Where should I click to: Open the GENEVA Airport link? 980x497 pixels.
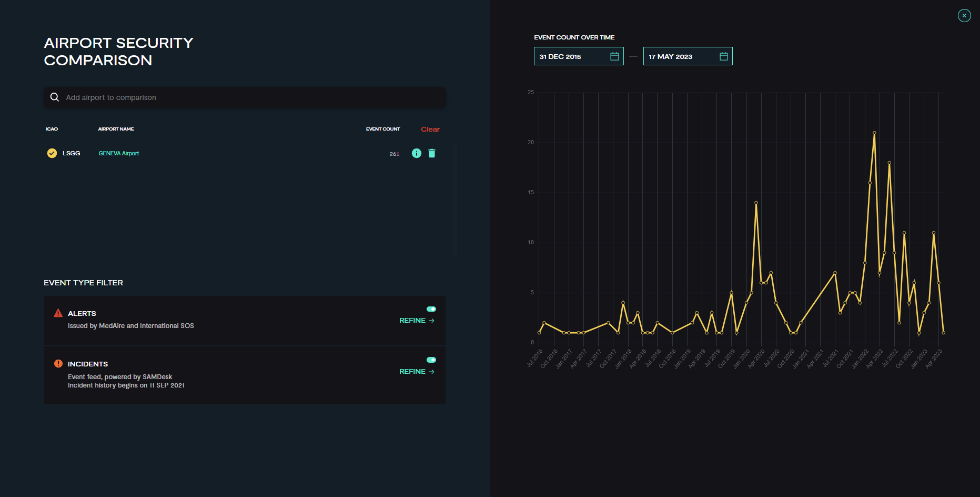[119, 154]
